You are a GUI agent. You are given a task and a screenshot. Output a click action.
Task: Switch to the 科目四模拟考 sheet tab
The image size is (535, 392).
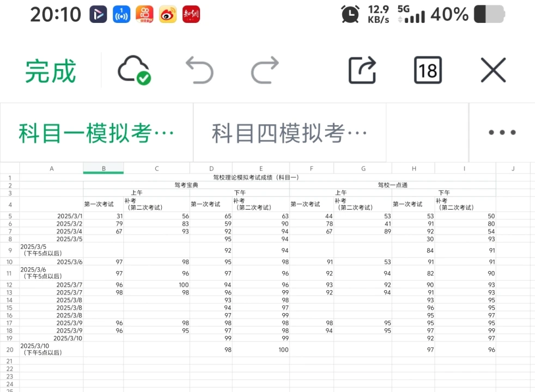click(289, 132)
